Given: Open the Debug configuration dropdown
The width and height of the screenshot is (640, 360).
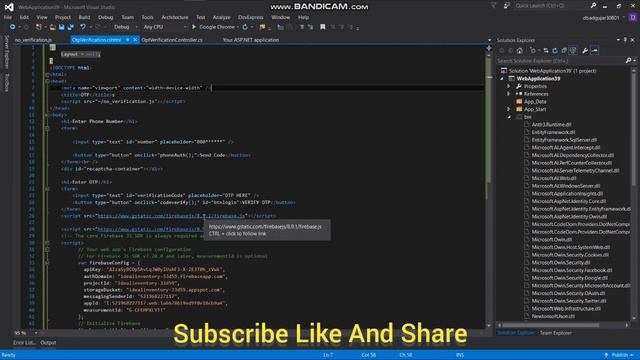Looking at the screenshot, I should (127, 27).
